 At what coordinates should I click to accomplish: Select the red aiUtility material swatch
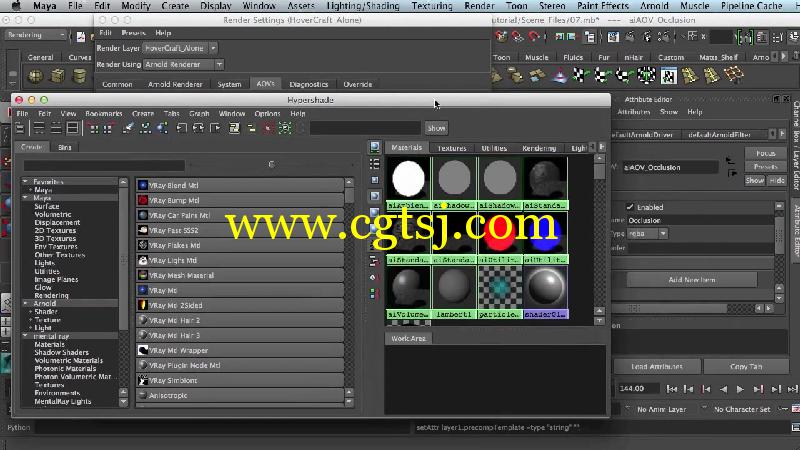[499, 237]
